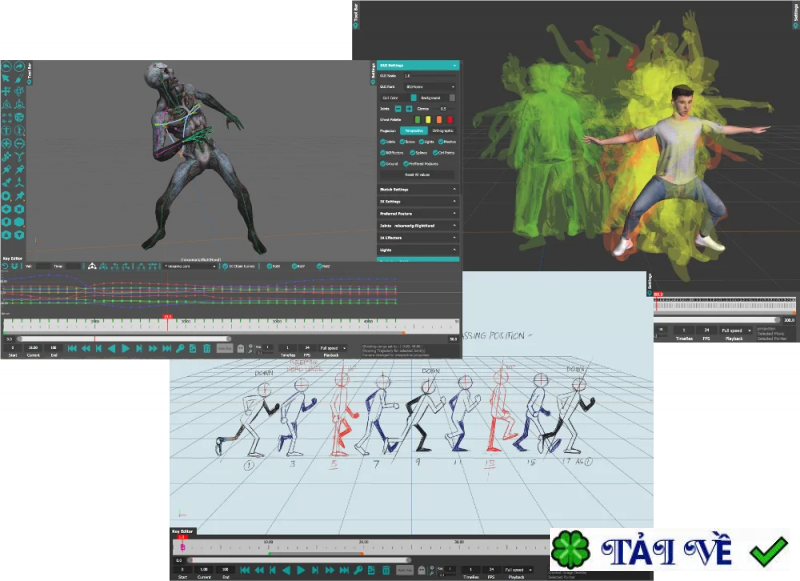800x581 pixels.
Task: Click the trash icon to delete keyframes
Action: coord(207,347)
